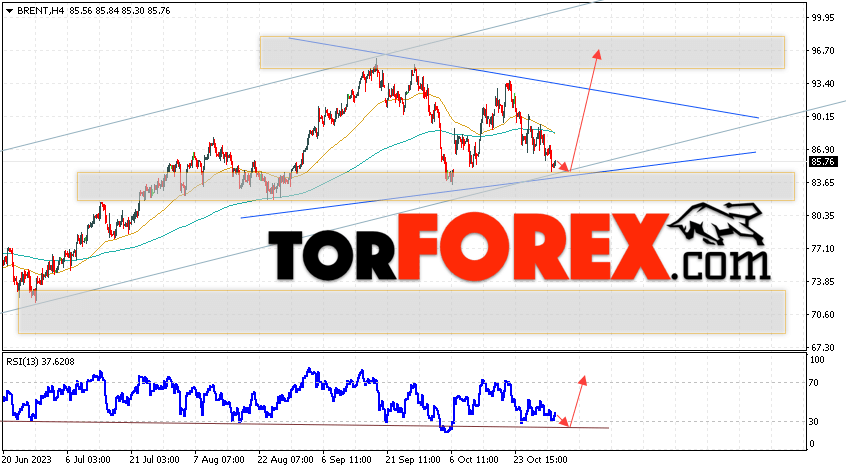Click the 22 Aug 07:00 date label
This screenshot has height=471, width=846.
click(x=285, y=460)
